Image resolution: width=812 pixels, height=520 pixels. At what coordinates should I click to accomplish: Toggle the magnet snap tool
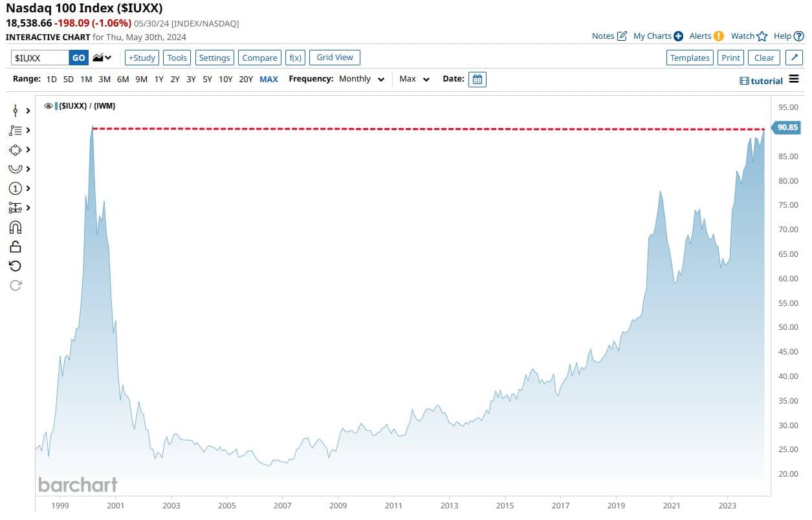coord(16,227)
